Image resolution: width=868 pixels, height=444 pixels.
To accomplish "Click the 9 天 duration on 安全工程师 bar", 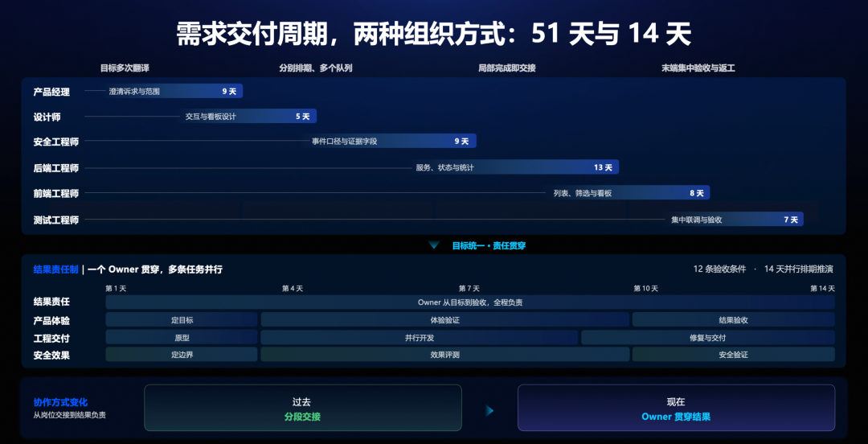I will coord(461,142).
